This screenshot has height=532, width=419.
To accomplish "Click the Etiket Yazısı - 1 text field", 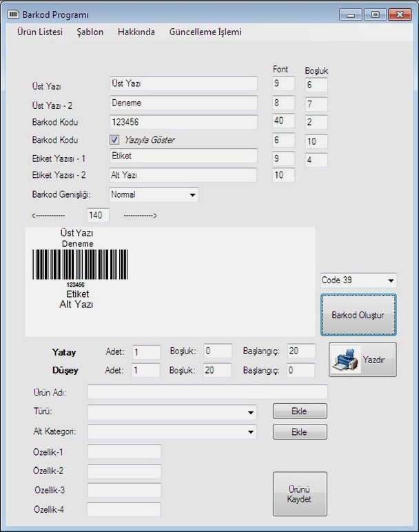I will click(x=183, y=156).
